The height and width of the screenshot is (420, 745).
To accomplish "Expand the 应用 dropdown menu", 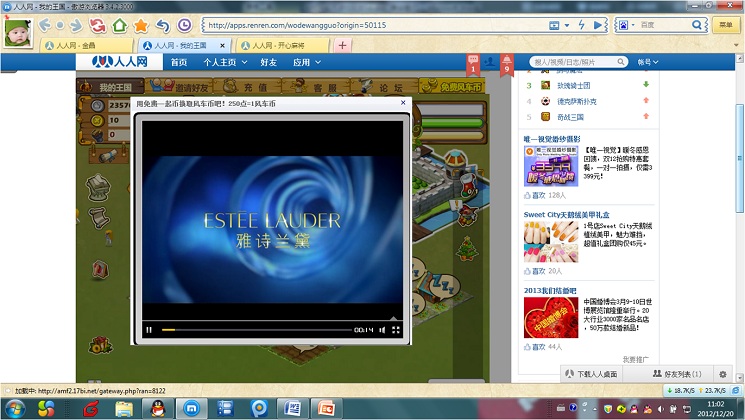I will [x=306, y=62].
